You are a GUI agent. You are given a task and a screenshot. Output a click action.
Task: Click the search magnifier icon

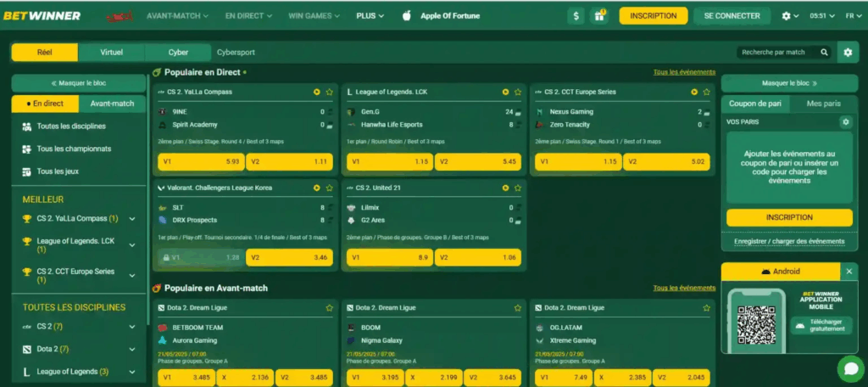tap(824, 52)
